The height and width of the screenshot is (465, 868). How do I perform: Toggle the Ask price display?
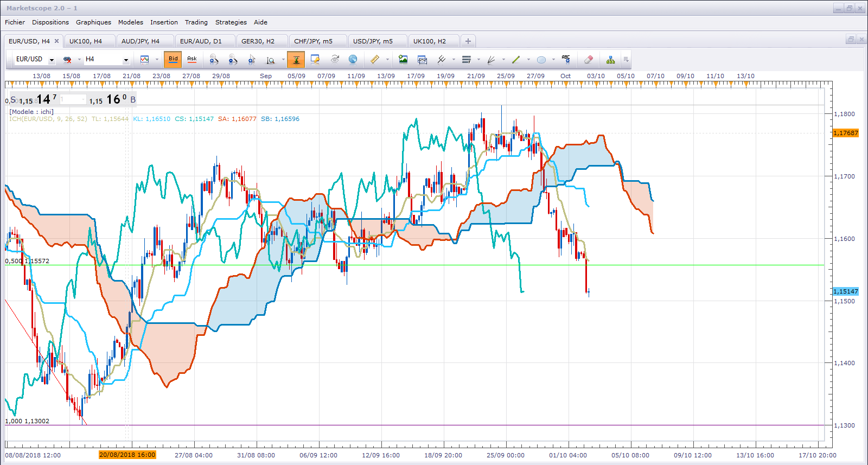[x=192, y=59]
